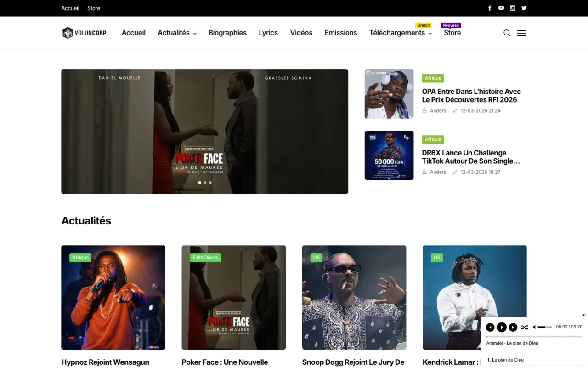Click the Faits Divers category tag

pyautogui.click(x=205, y=258)
